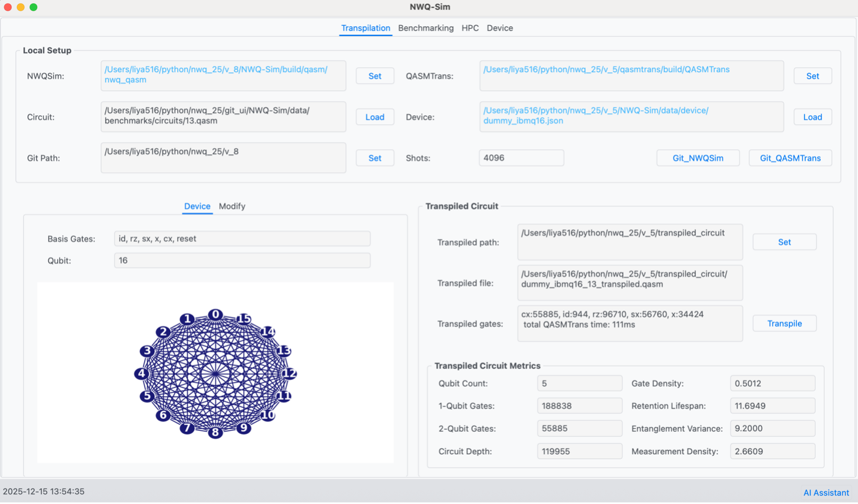Click Load button for Circuit file
Viewport: 858px width, 504px height.
click(374, 117)
